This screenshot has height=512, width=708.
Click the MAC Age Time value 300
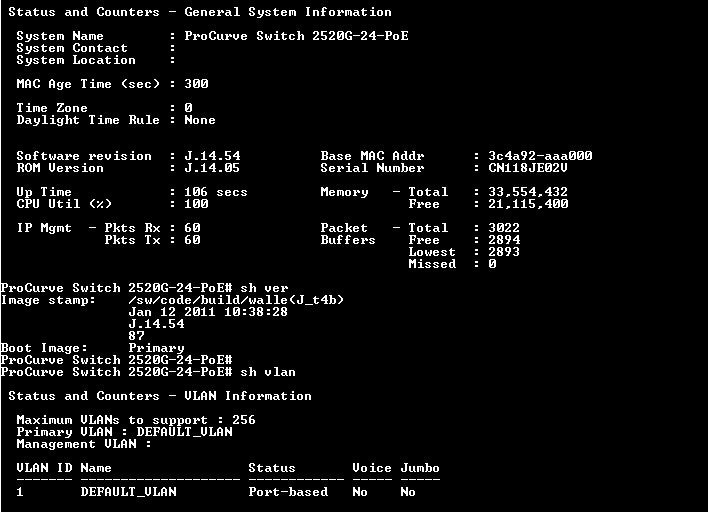coord(196,84)
